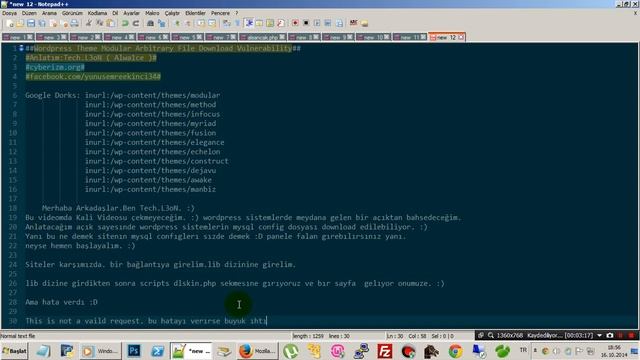Open the Eklentiler menu
The height and width of the screenshot is (360, 640).
[x=196, y=13]
